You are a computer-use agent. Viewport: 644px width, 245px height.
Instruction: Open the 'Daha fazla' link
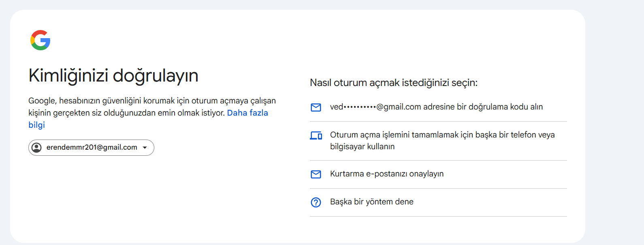(247, 113)
